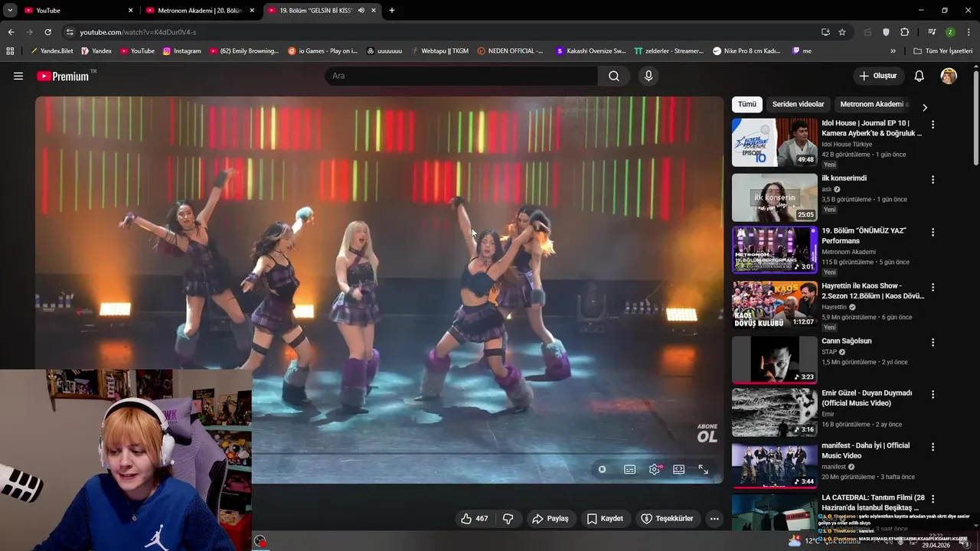The height and width of the screenshot is (551, 980).
Task: Go forward in Chrome
Action: (29, 32)
